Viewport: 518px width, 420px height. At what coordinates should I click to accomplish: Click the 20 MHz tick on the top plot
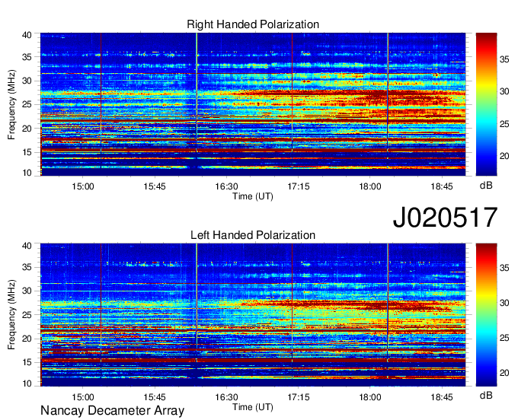tap(27, 129)
